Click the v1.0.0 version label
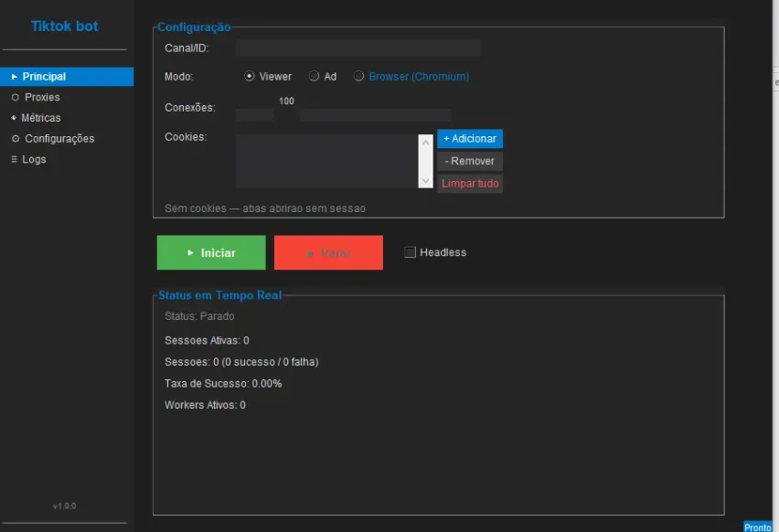The height and width of the screenshot is (532, 779). click(65, 506)
